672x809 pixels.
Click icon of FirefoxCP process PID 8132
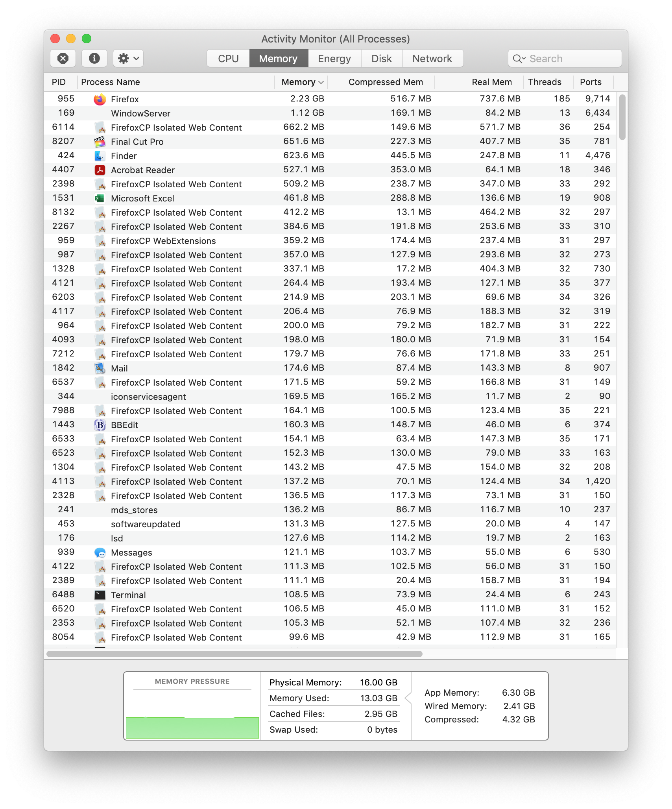pyautogui.click(x=100, y=212)
